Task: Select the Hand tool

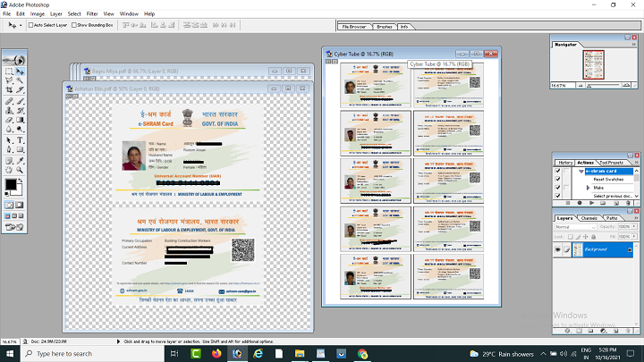Action: click(9, 170)
